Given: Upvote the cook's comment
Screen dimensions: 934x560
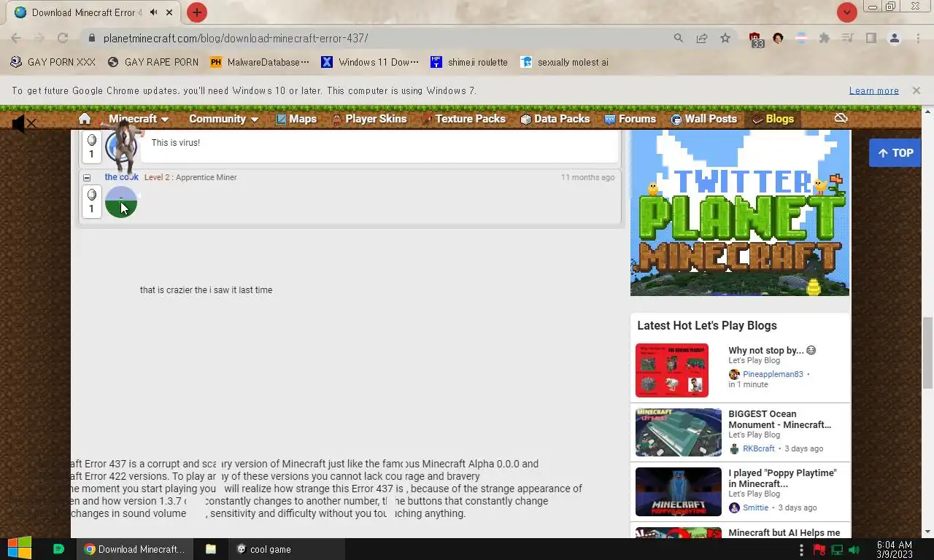Looking at the screenshot, I should pos(91,195).
